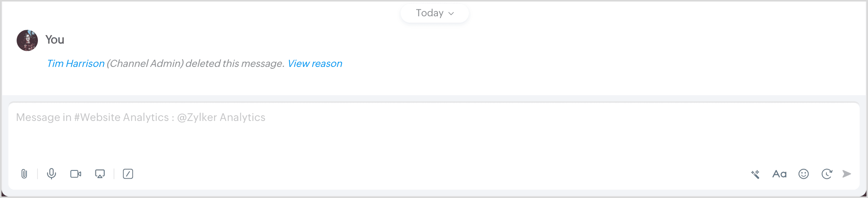Open the emoji picker smiley icon
Viewport: 868px width, 198px height.
coord(804,174)
